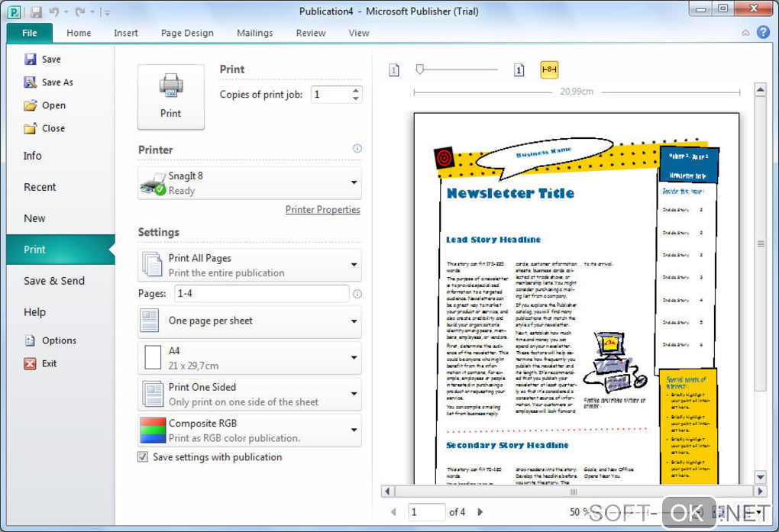Click the front page icon right of slider

coord(519,70)
